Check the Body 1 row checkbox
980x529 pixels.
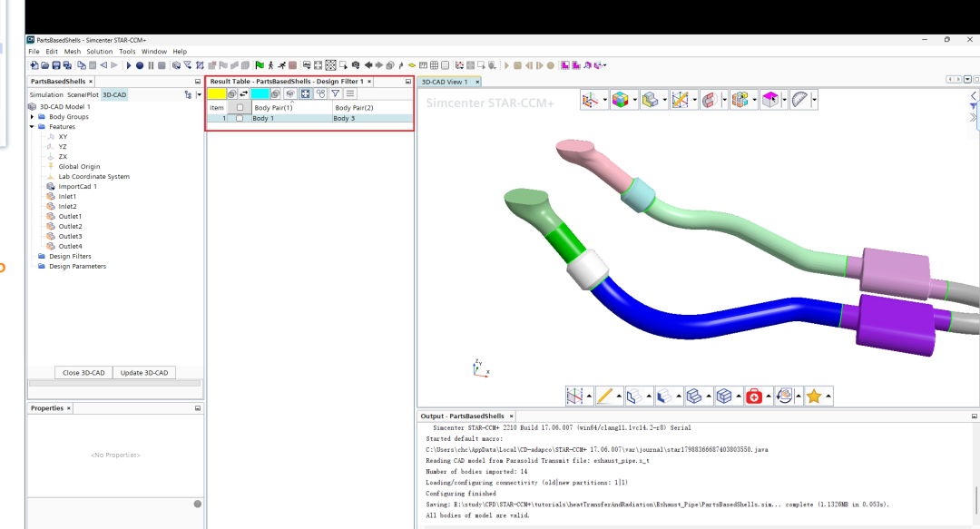[x=240, y=118]
